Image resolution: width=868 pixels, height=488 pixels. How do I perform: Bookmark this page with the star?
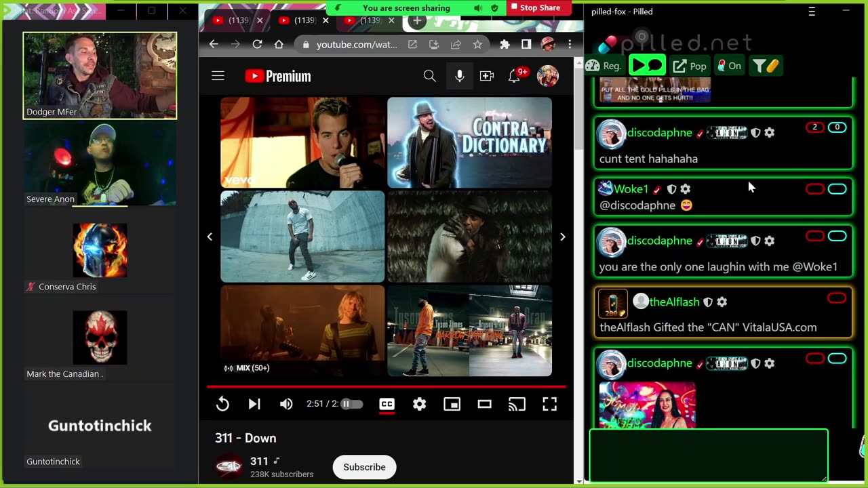(477, 44)
